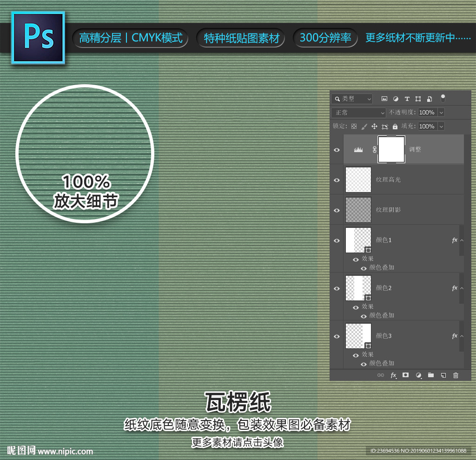The image size is (476, 460).
Task: Select the 纹理高光 layer thumbnail
Action: 358,180
